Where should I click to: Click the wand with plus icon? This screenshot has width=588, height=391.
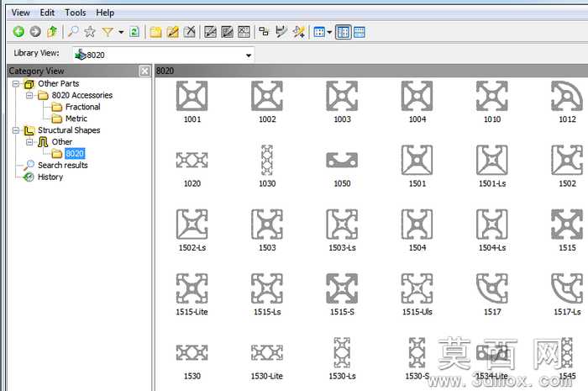coord(299,32)
